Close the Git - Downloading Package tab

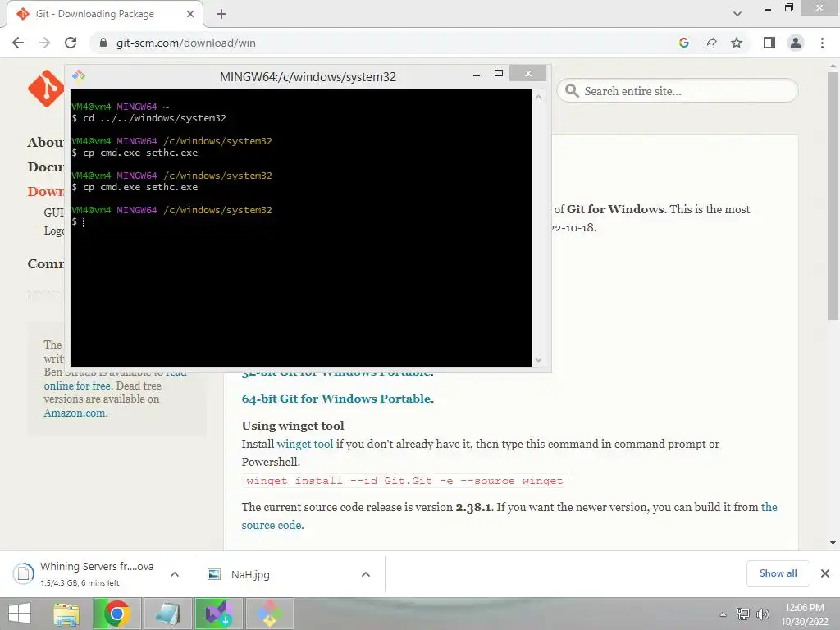189,14
